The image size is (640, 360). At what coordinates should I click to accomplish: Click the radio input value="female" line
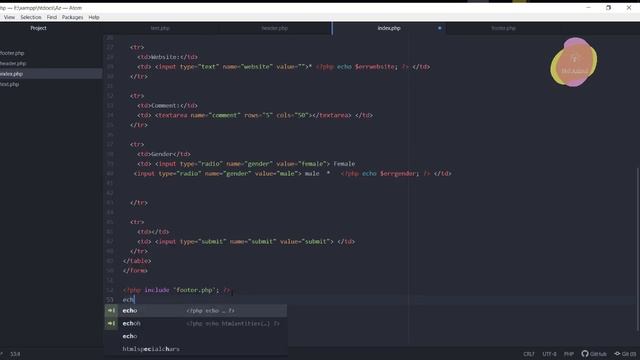click(x=246, y=164)
